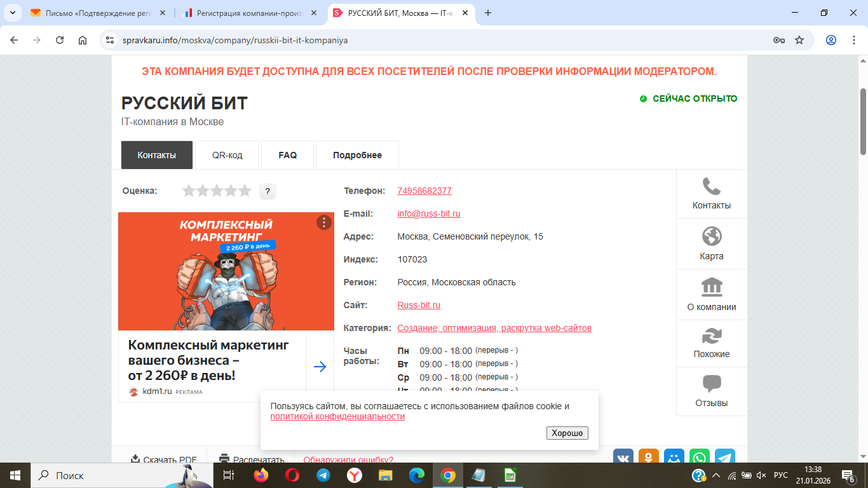The height and width of the screenshot is (488, 868).
Task: Accept cookies with the Хорошо button
Action: pyautogui.click(x=567, y=433)
